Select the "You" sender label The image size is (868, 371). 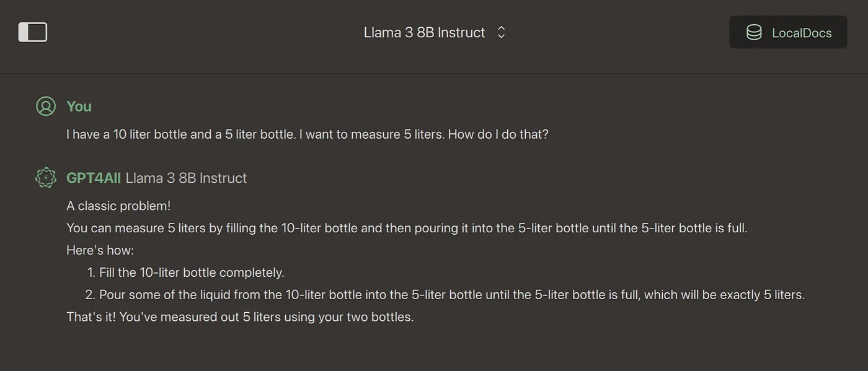point(79,107)
